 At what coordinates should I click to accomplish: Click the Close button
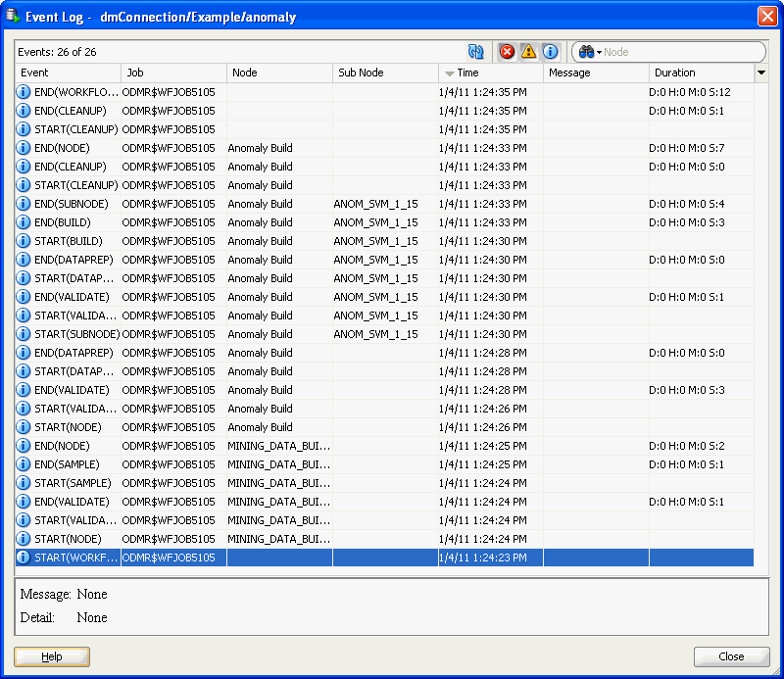tap(731, 656)
